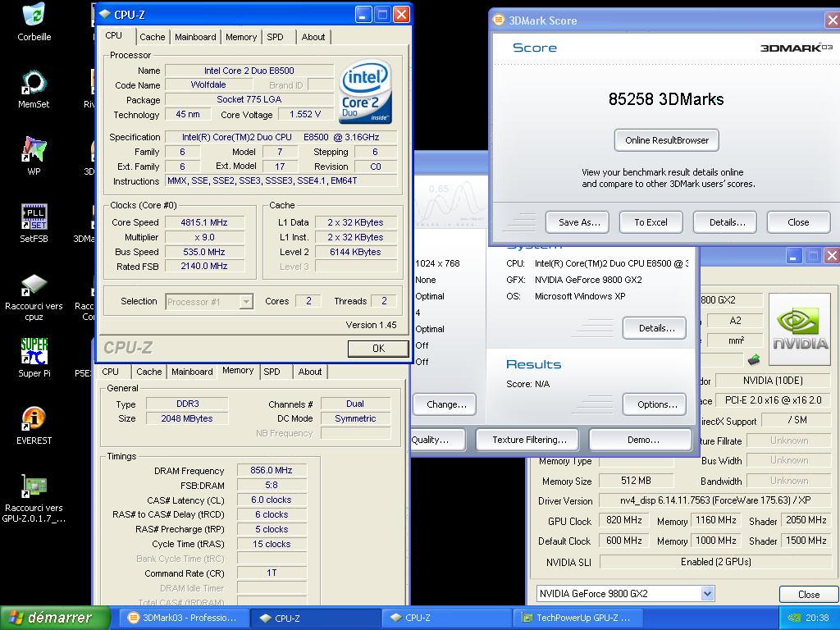Screen dimensions: 840x630
Task: Click Details... in 3DMark Score dialog
Action: pos(725,222)
